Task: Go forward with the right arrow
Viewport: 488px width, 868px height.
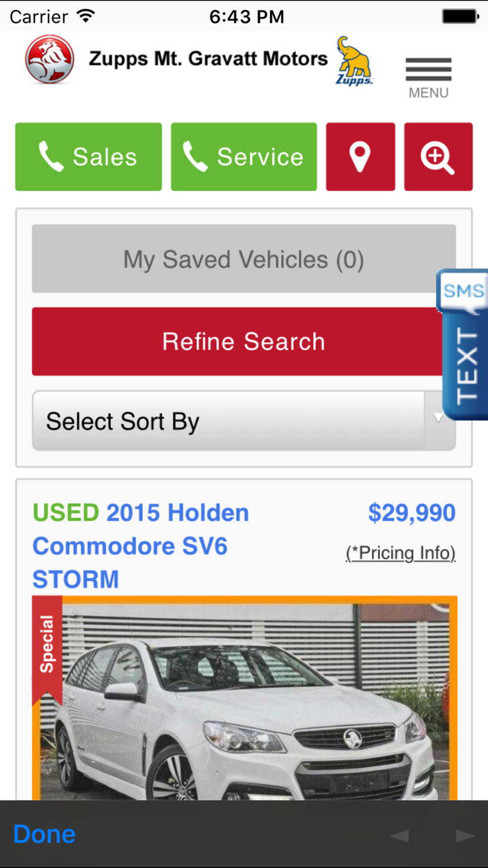Action: coord(465,836)
